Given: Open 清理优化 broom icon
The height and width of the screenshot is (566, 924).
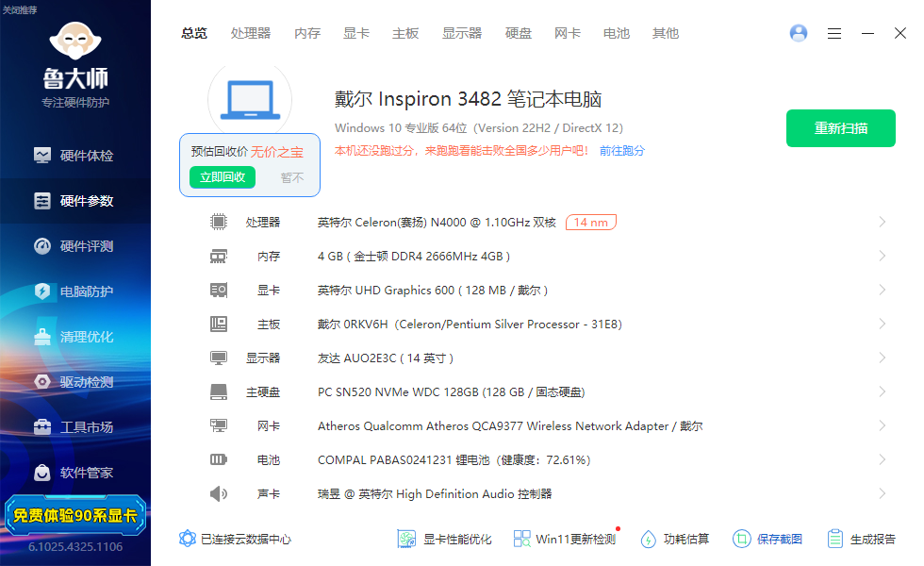Looking at the screenshot, I should (x=42, y=337).
